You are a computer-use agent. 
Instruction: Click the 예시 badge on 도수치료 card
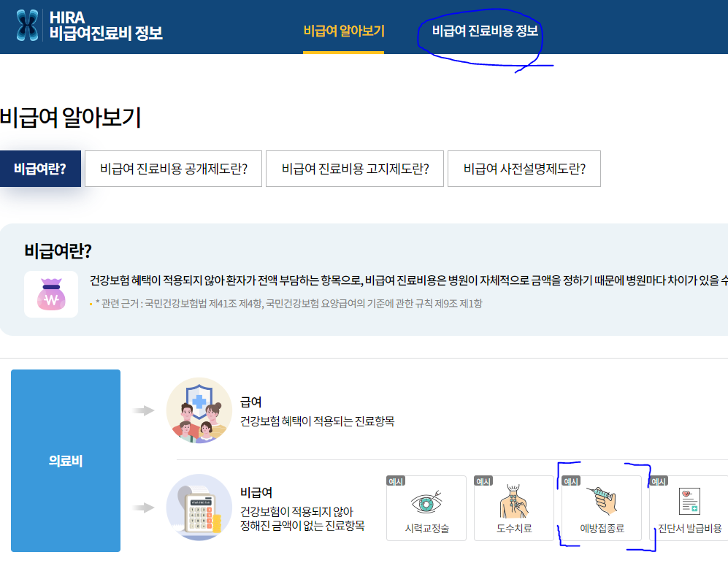click(x=483, y=481)
